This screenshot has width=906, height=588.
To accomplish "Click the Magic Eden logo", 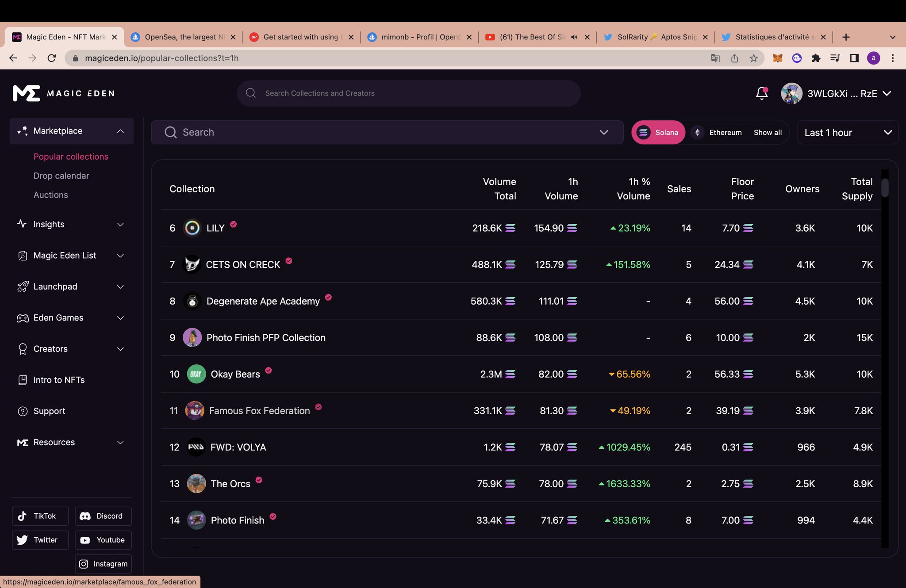I will tap(64, 93).
